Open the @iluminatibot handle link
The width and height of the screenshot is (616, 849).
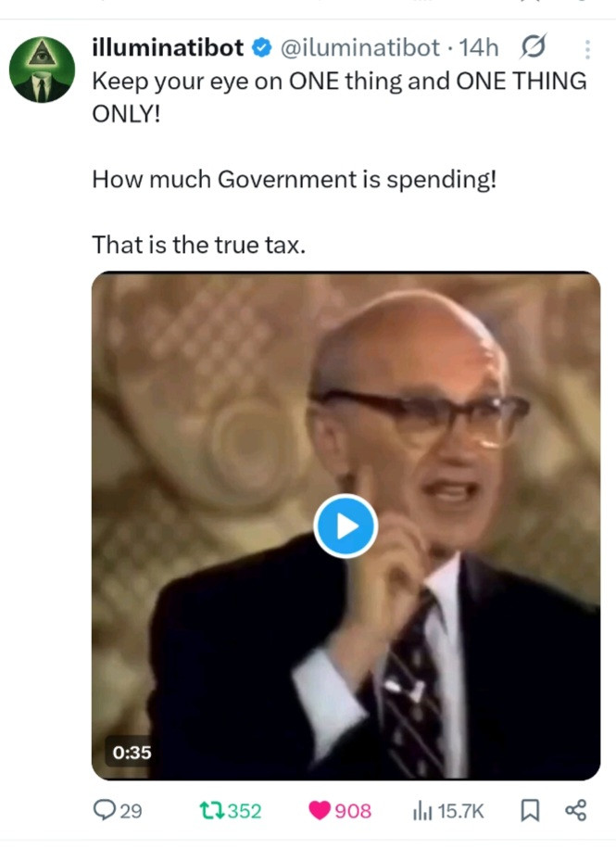pos(360,47)
